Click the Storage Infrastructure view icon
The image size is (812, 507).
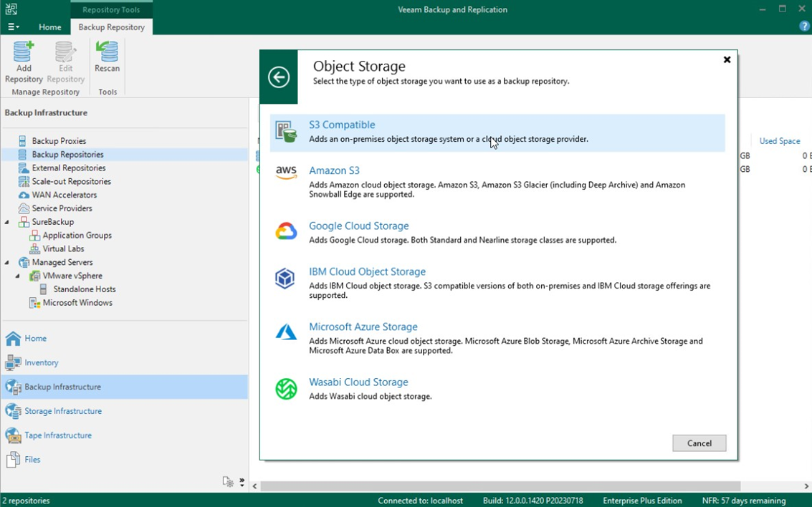[13, 411]
